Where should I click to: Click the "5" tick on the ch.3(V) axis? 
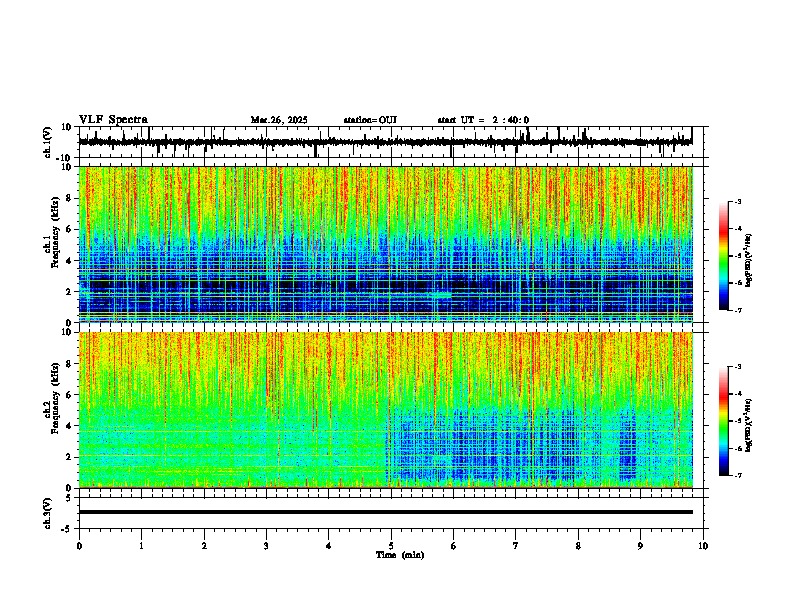70,497
